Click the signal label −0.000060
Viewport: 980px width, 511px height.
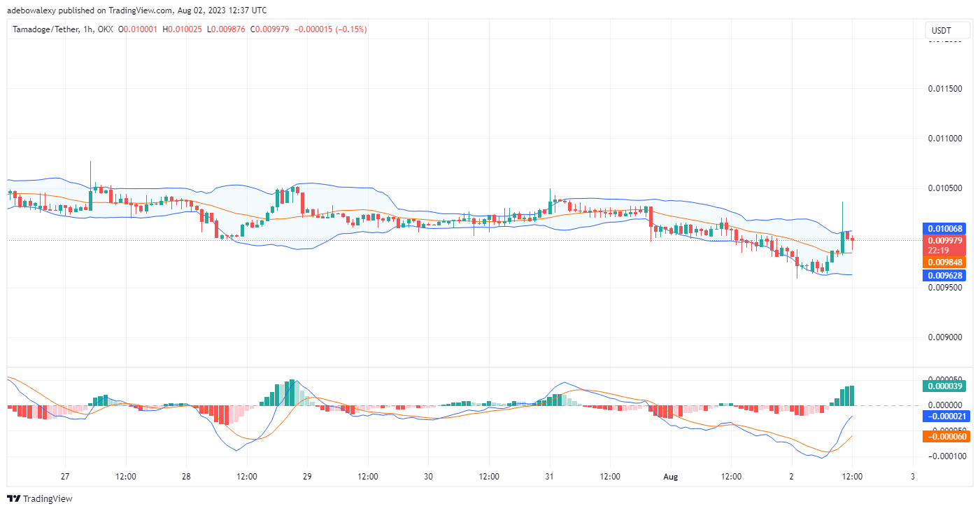946,436
